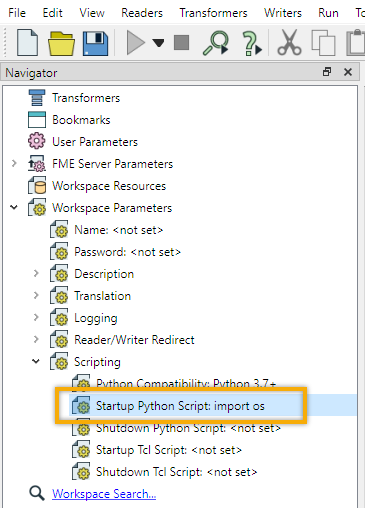Expand the Logging node
This screenshot has height=508, width=365.
click(36, 317)
